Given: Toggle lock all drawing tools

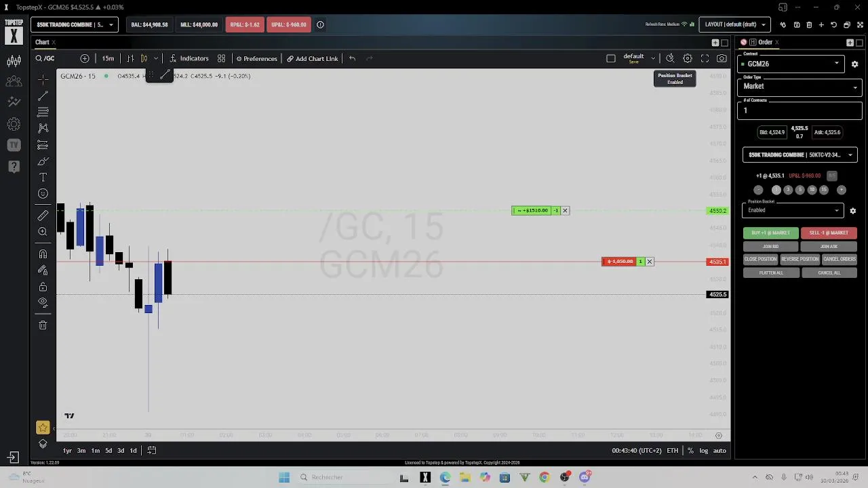Looking at the screenshot, I should point(43,287).
